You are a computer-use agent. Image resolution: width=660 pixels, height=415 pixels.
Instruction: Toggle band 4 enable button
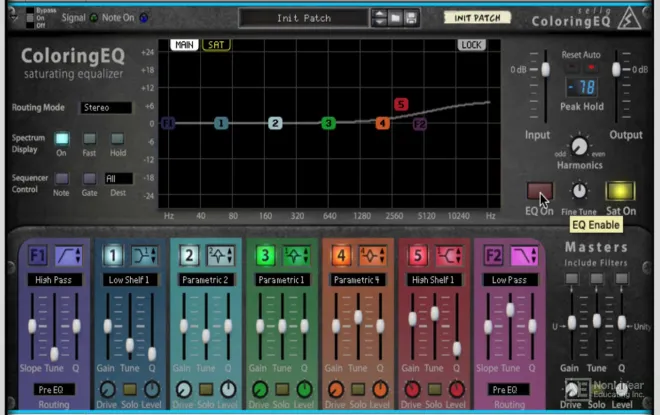click(341, 255)
